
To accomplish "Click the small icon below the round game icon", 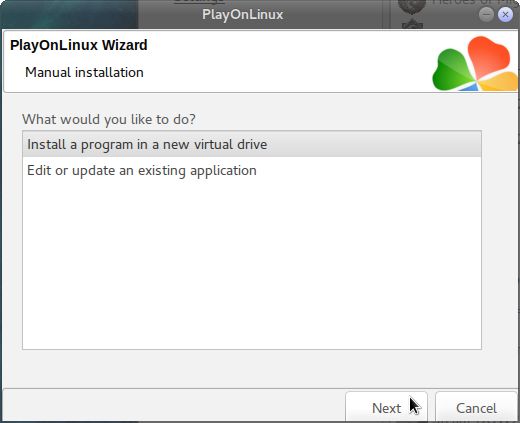I will pyautogui.click(x=412, y=24).
